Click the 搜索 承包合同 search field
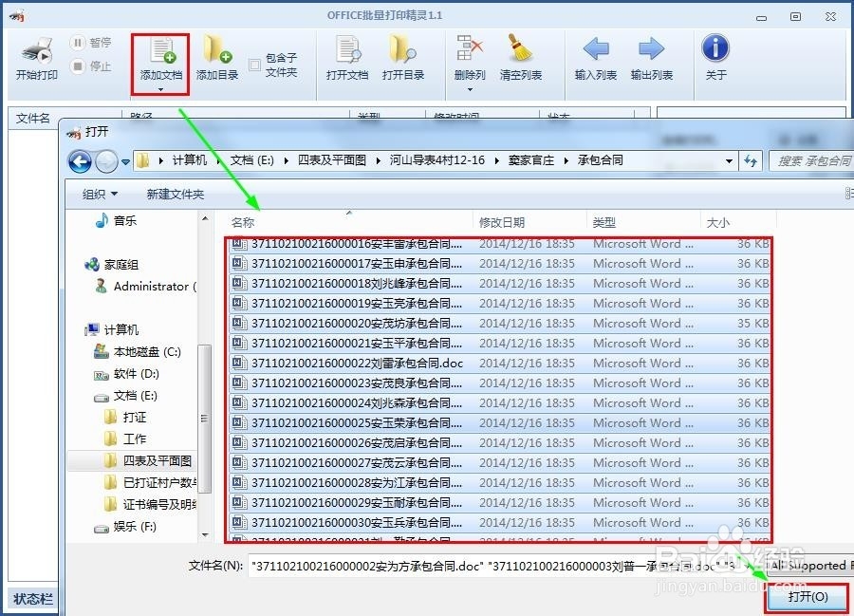 811,160
